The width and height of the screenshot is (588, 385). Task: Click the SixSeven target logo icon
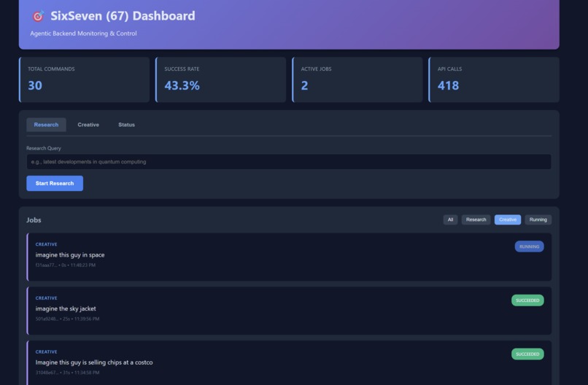pos(37,16)
